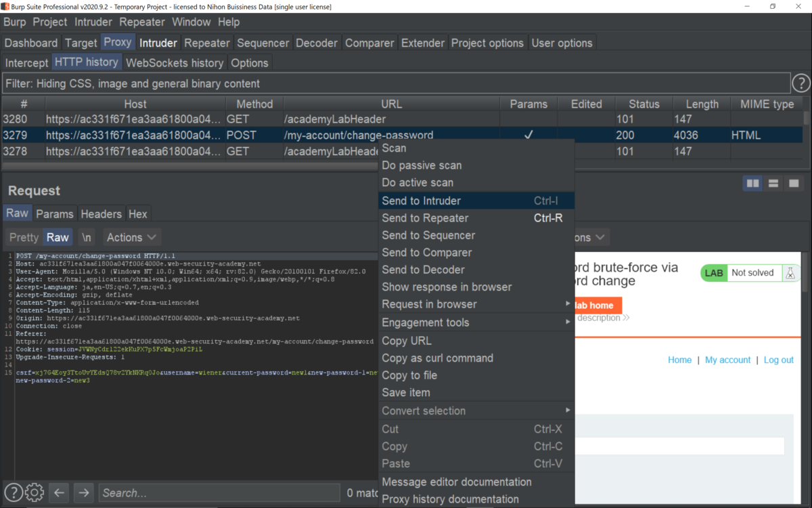Choose Send to Comparer

click(476, 253)
